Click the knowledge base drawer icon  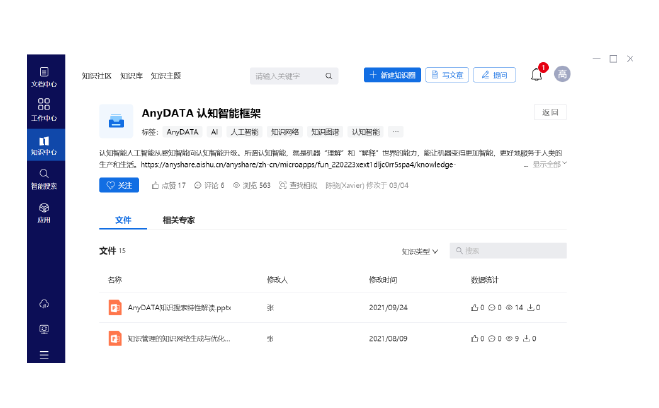pos(116,121)
